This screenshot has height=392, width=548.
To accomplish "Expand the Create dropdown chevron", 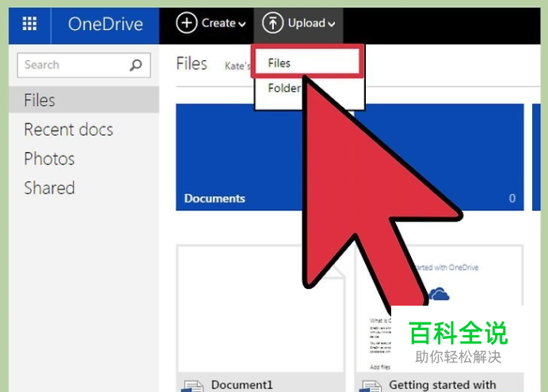I will pyautogui.click(x=242, y=24).
